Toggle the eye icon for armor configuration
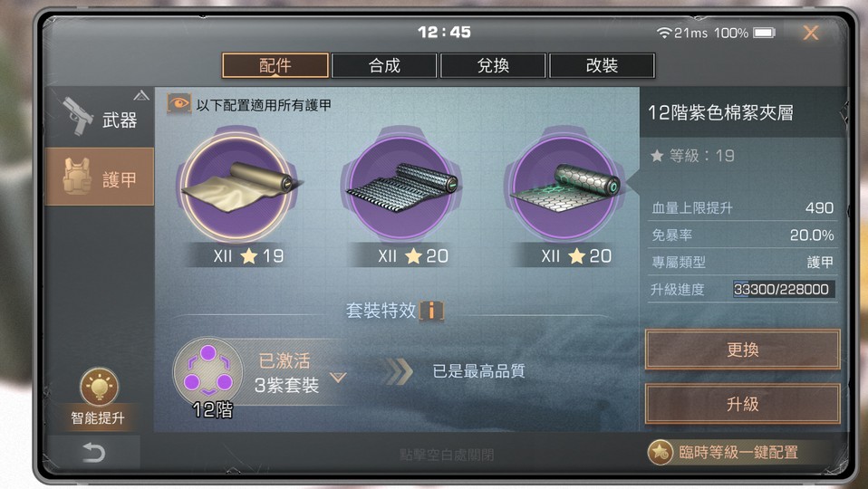 [x=178, y=103]
